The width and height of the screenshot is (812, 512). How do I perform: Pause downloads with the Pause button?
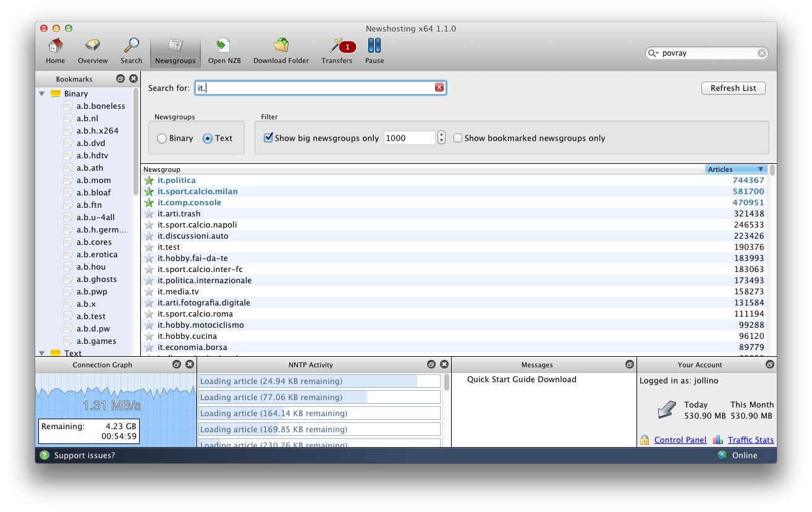pyautogui.click(x=374, y=51)
